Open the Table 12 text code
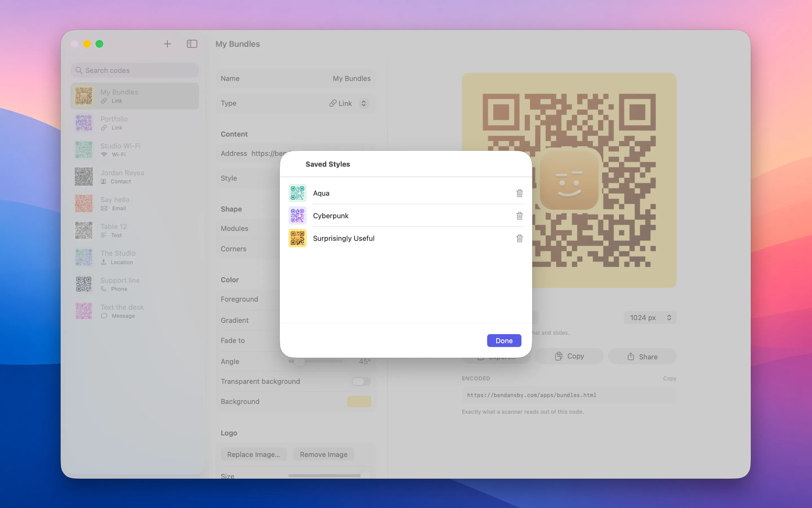The height and width of the screenshot is (508, 812). (134, 231)
